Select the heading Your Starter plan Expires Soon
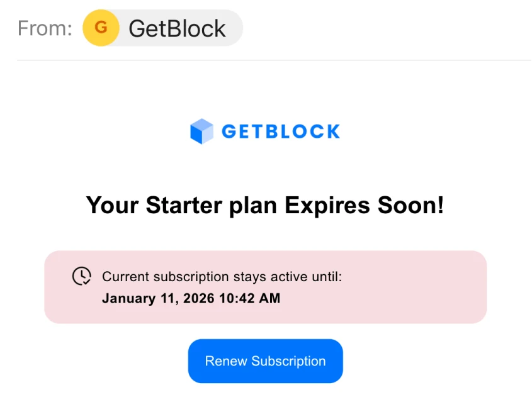This screenshot has width=532, height=407. pos(265,205)
